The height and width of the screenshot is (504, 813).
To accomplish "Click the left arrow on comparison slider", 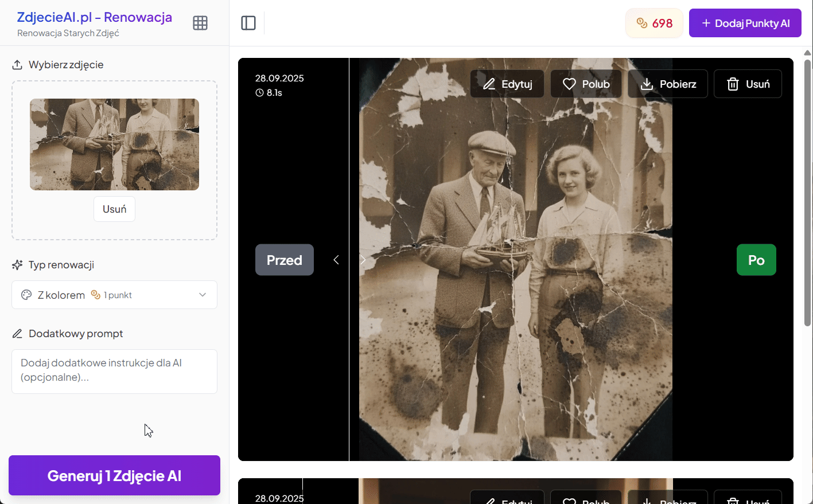I will (x=336, y=260).
